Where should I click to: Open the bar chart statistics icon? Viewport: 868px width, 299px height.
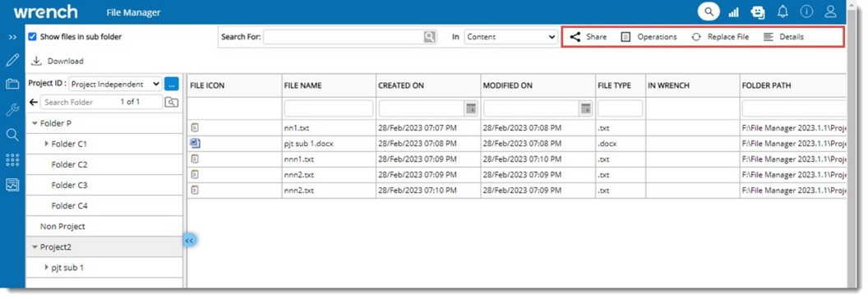click(734, 12)
